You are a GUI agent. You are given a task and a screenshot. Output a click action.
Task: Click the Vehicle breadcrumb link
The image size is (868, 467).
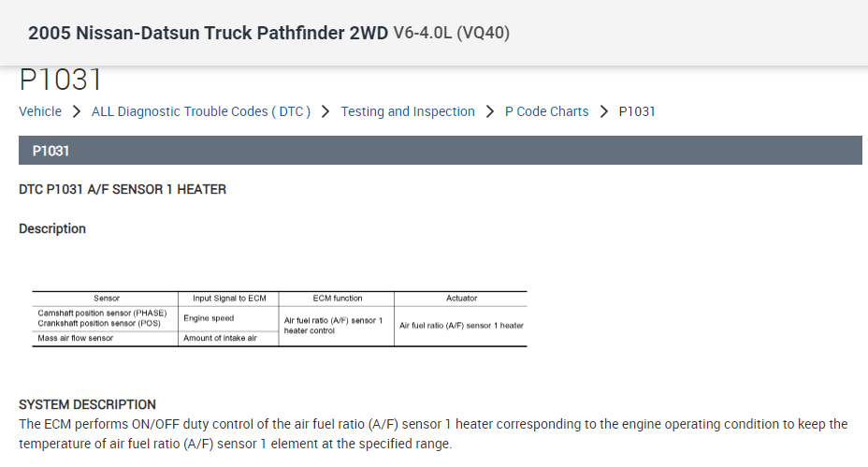pos(40,111)
